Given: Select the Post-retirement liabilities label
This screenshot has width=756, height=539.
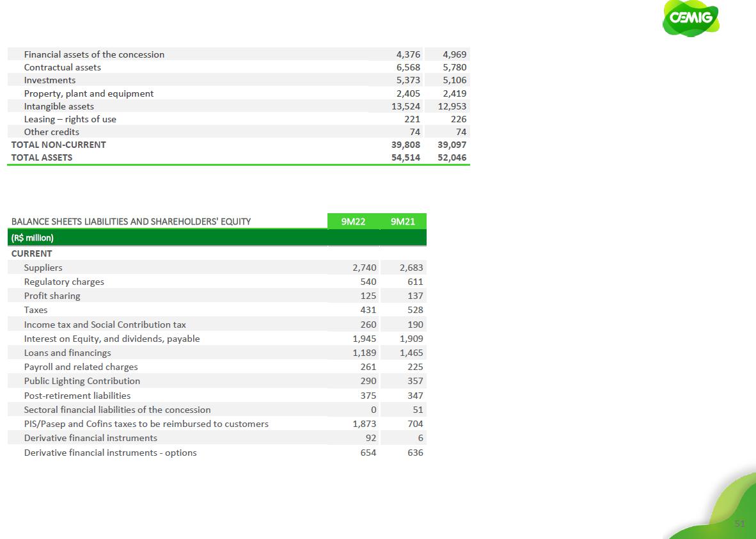Looking at the screenshot, I should tap(77, 396).
